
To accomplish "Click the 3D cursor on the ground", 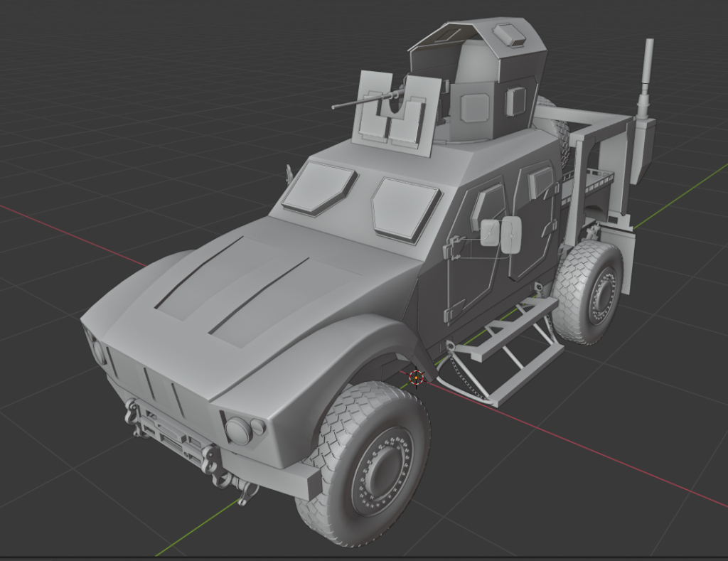I will 417,378.
